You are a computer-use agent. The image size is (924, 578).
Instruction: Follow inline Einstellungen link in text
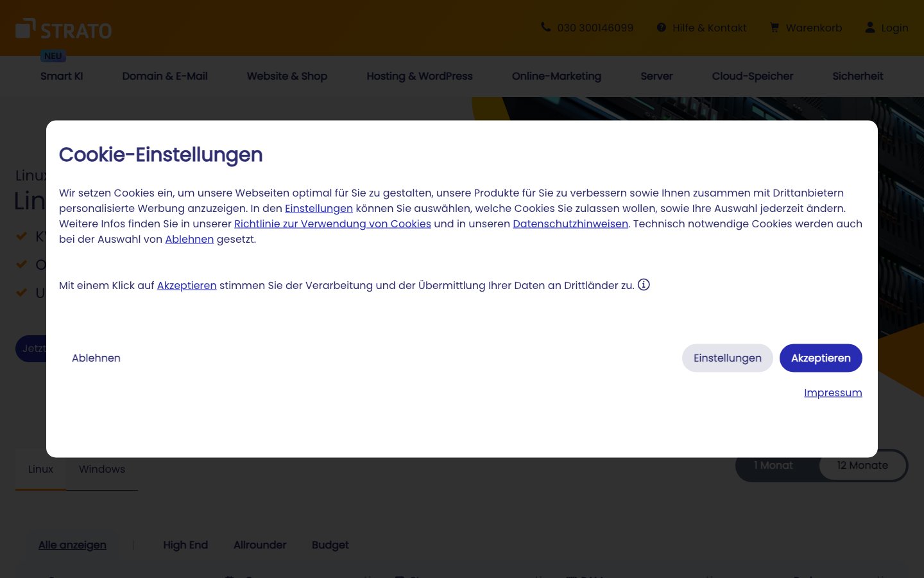319,208
